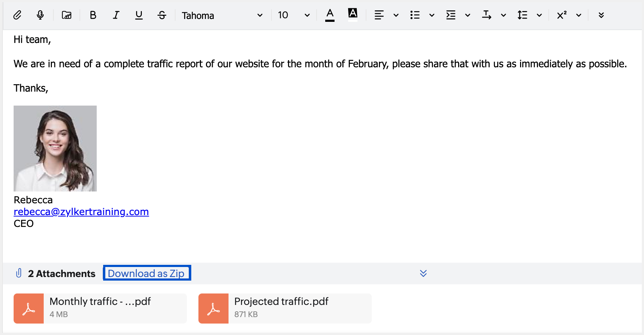Click the line spacing icon

click(522, 15)
